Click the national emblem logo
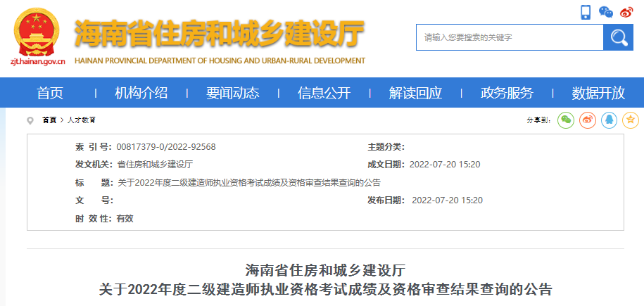This screenshot has height=306, width=644. [37, 32]
